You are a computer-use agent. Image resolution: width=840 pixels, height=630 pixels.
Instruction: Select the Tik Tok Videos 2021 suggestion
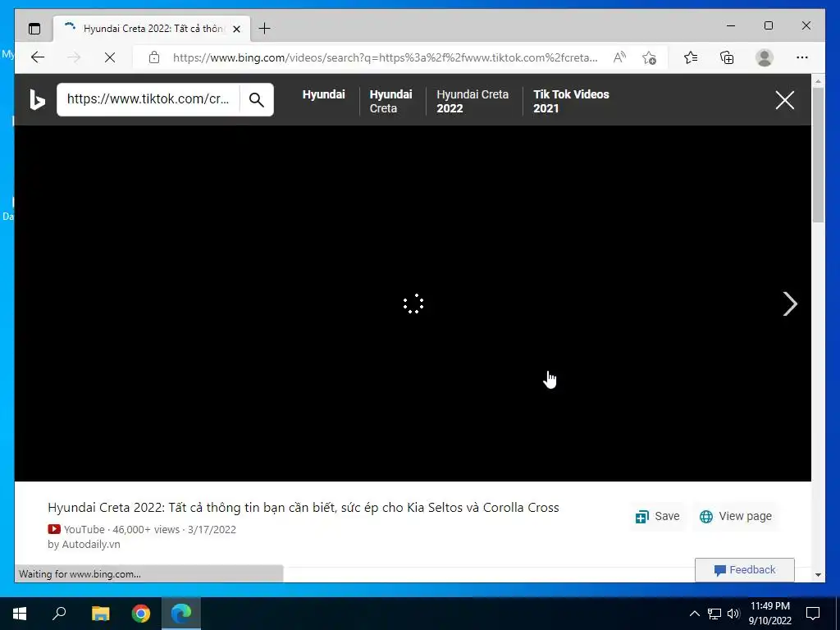tap(571, 101)
